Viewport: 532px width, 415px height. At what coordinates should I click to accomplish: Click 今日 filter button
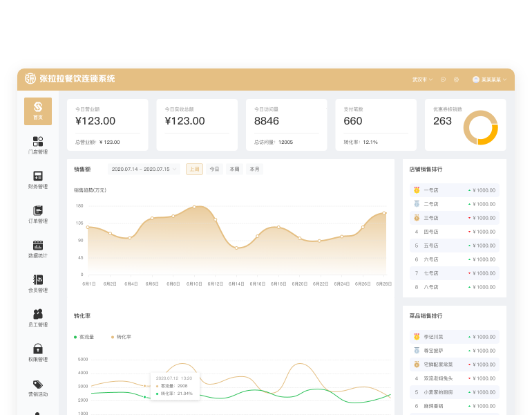coord(214,169)
